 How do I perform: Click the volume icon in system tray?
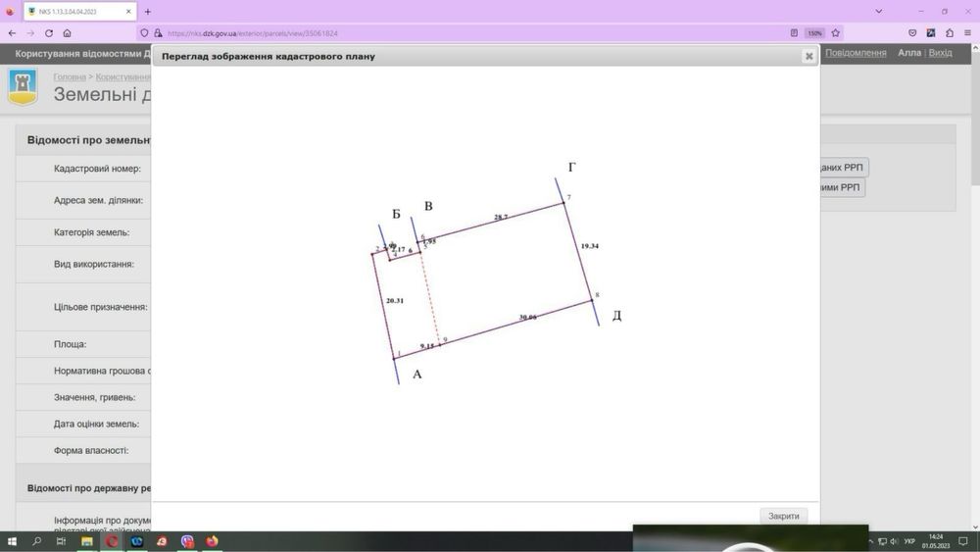pos(894,541)
